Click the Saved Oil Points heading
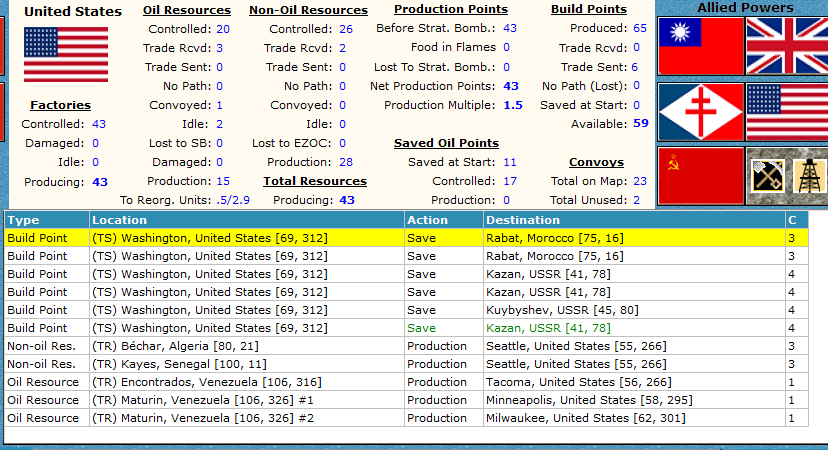Screen dimensions: 828x450 [446, 143]
